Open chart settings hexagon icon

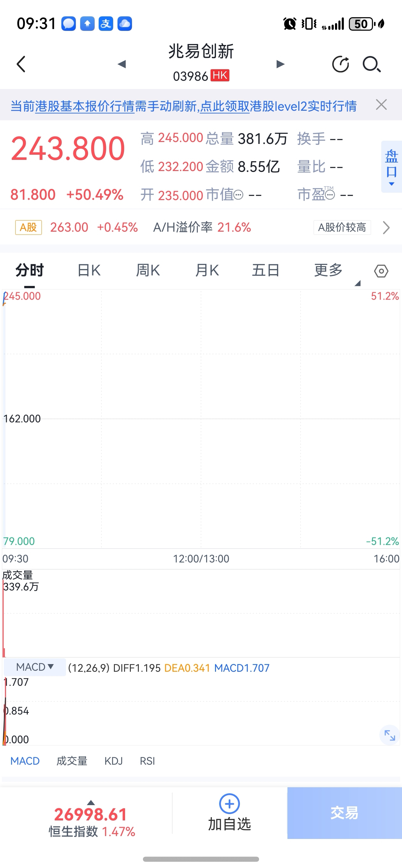[381, 271]
